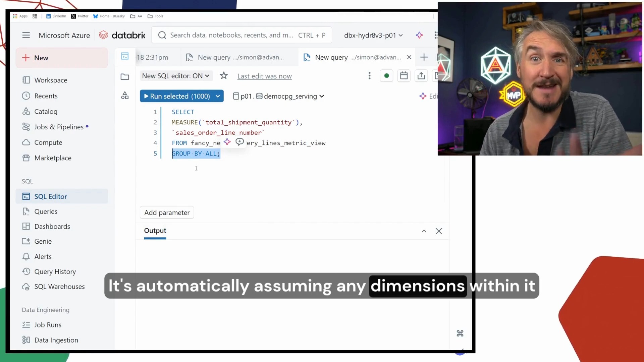Open the SQL editor terminal icon tab
The width and height of the screenshot is (644, 362).
click(125, 56)
